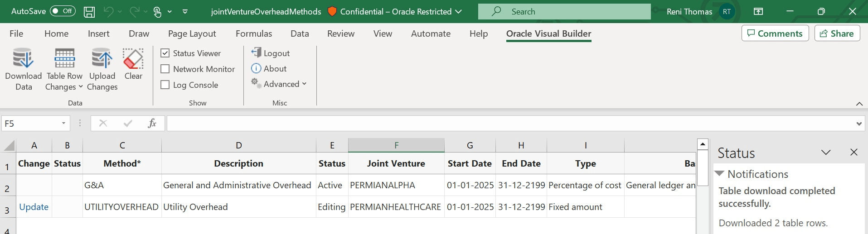Click the Save disk icon
This screenshot has height=234, width=868.
89,12
